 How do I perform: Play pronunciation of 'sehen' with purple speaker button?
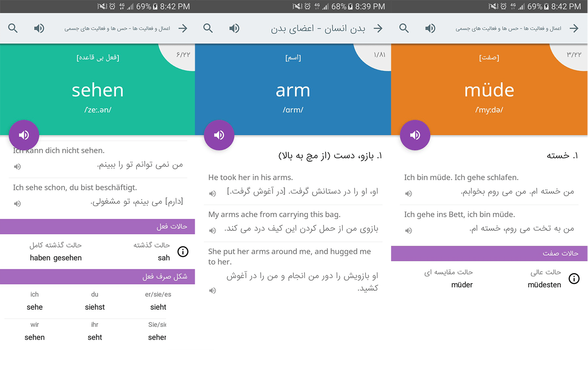(24, 135)
